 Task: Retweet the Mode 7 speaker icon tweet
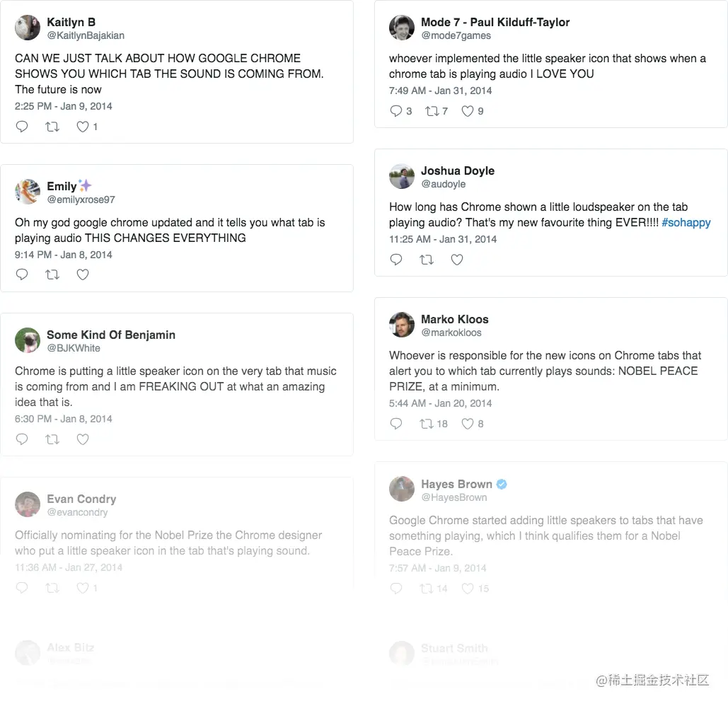[432, 111]
